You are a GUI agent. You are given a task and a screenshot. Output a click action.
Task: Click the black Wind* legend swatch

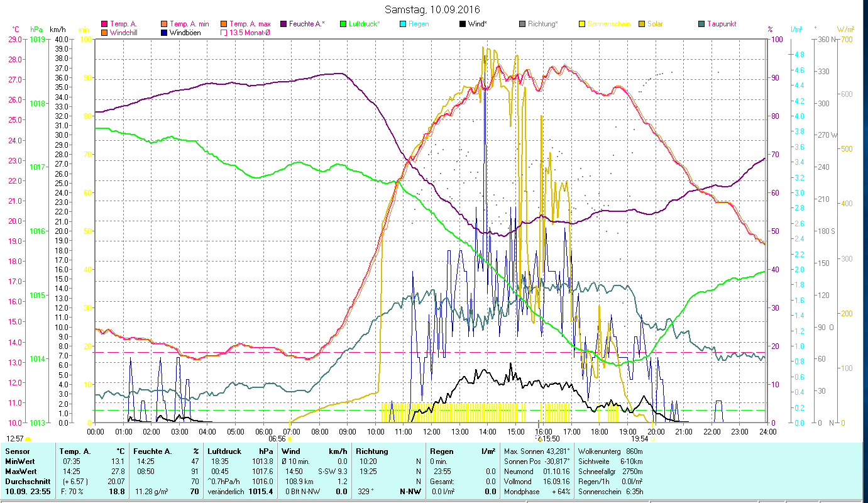(x=463, y=24)
